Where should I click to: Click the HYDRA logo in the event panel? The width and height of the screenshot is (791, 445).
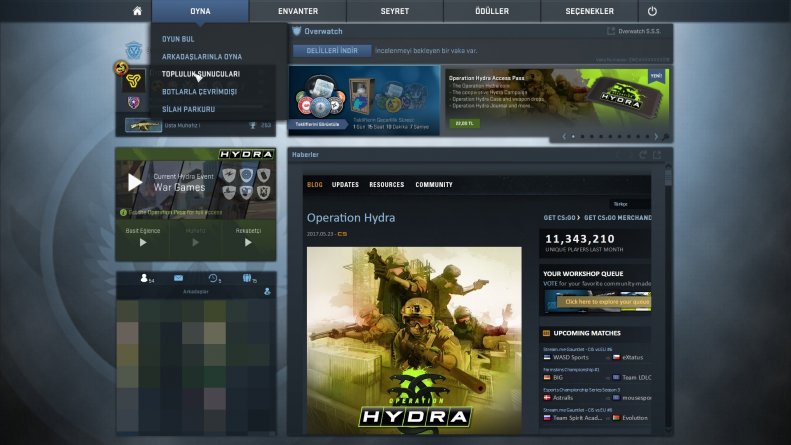pyautogui.click(x=246, y=154)
